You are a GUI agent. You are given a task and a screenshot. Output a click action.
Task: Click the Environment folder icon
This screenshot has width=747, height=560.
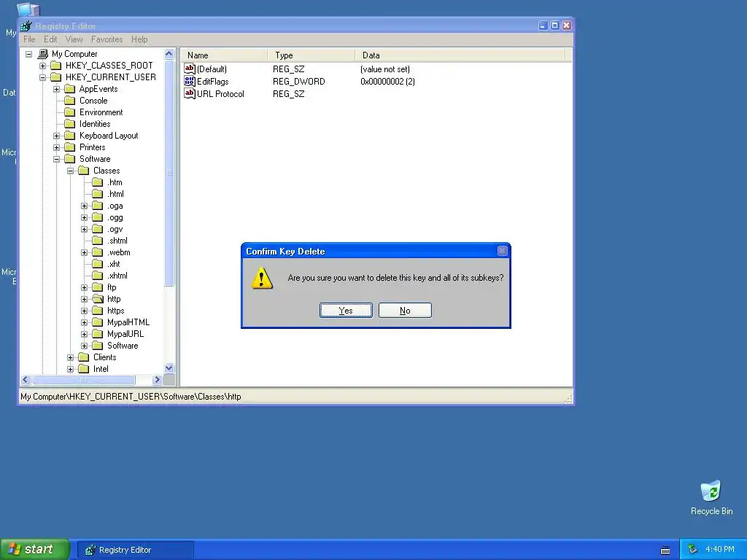69,112
